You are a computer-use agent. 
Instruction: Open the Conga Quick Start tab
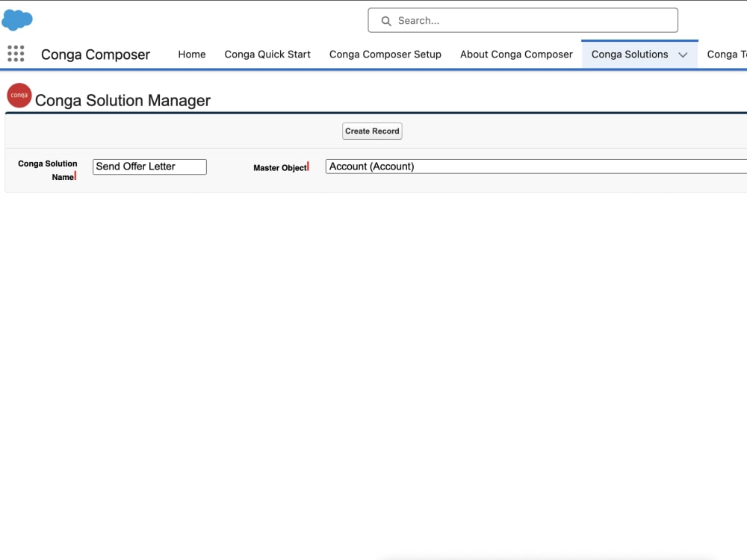(x=267, y=54)
